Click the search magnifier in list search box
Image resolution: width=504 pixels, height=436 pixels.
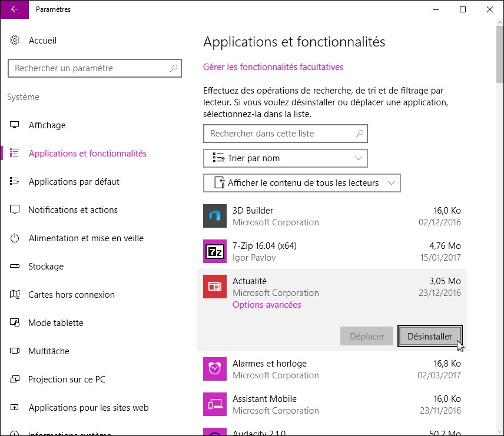pyautogui.click(x=359, y=134)
